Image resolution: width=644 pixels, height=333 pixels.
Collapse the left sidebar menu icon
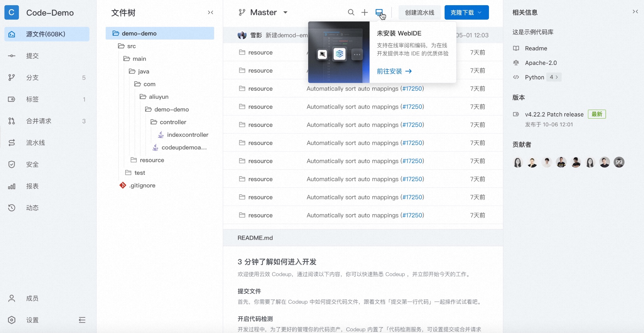pos(82,320)
